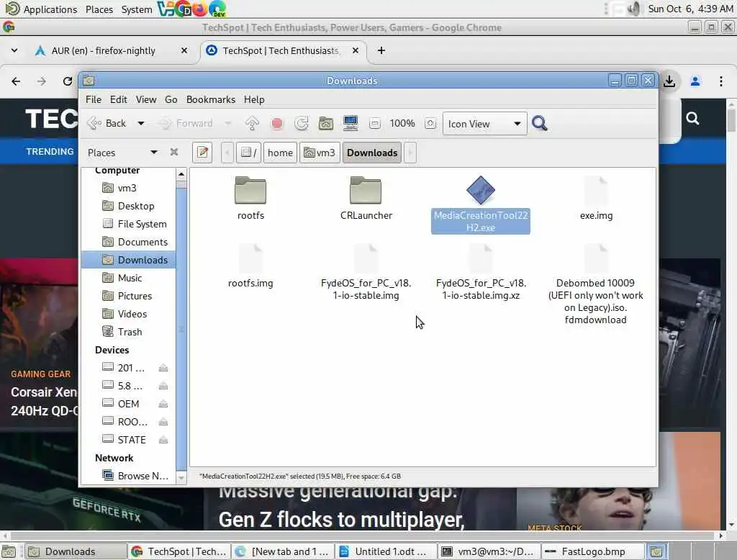Select FydeOS_for_PC_v18.1-io-stable.img.xz file
This screenshot has width=737, height=560.
click(481, 272)
